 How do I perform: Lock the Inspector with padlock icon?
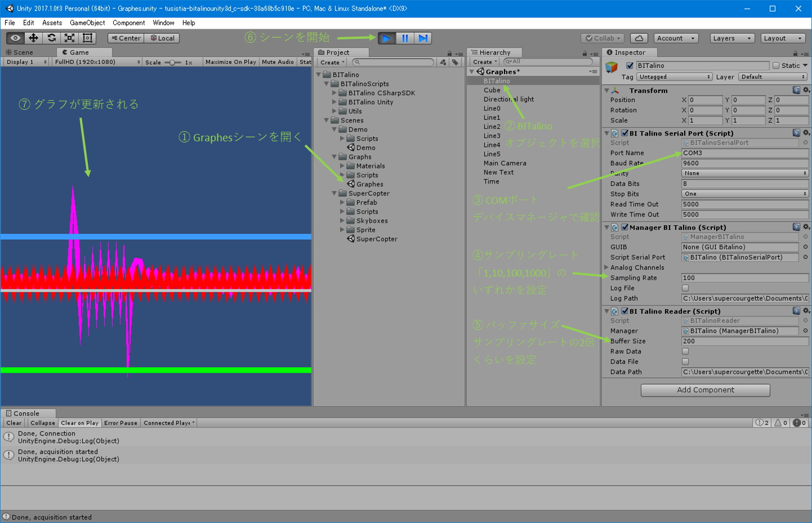coord(795,53)
